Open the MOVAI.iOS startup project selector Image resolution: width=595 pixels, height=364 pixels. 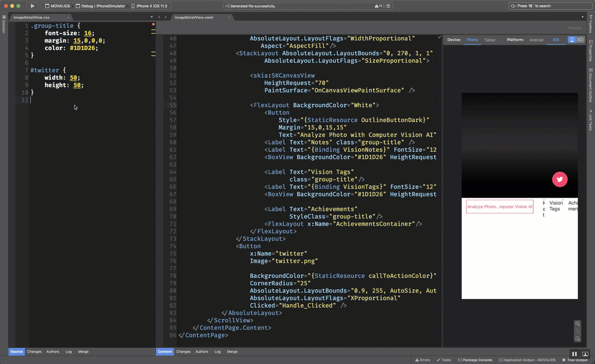click(58, 6)
